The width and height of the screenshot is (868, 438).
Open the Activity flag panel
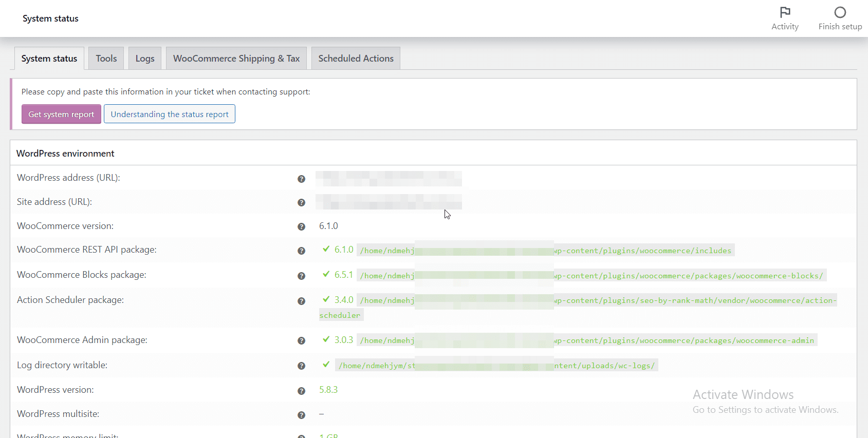coord(785,18)
